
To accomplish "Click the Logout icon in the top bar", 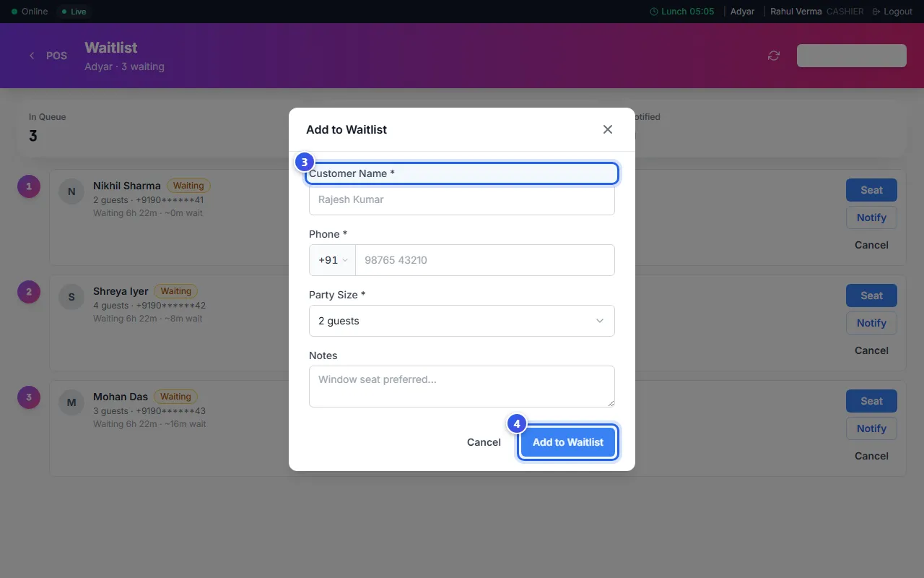I will tap(876, 12).
